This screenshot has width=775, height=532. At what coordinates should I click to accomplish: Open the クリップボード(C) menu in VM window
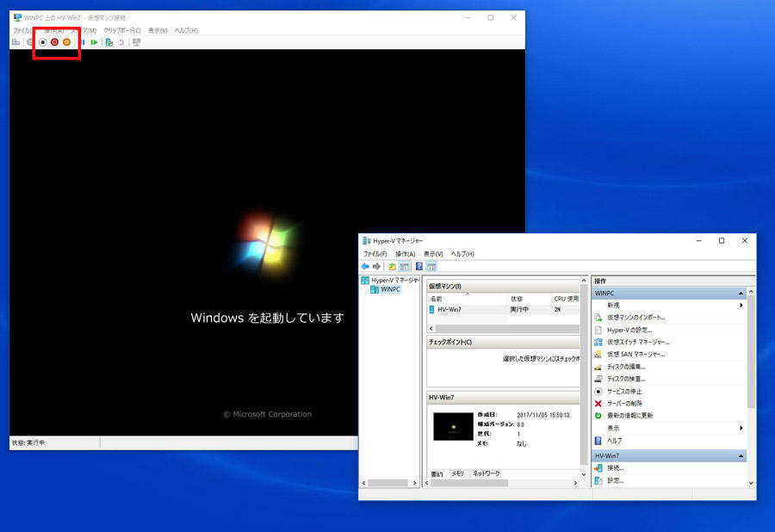(x=121, y=30)
